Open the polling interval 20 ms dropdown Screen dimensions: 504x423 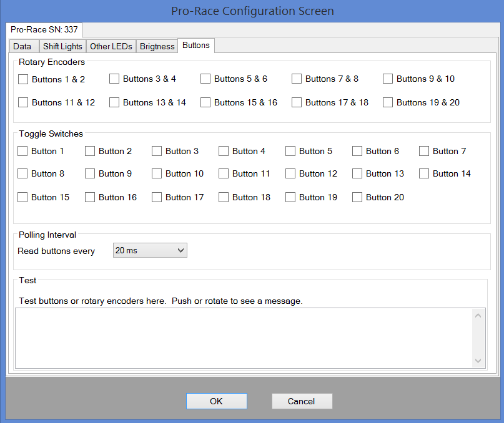pos(150,250)
